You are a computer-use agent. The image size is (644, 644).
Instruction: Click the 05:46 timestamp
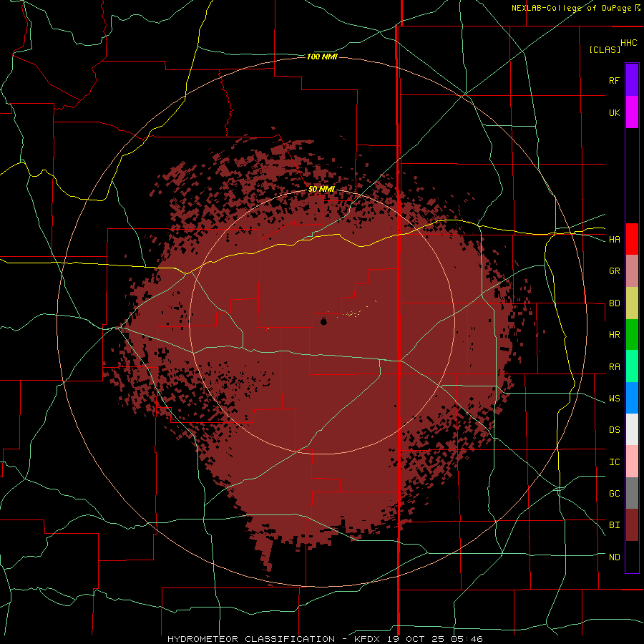[x=467, y=639]
